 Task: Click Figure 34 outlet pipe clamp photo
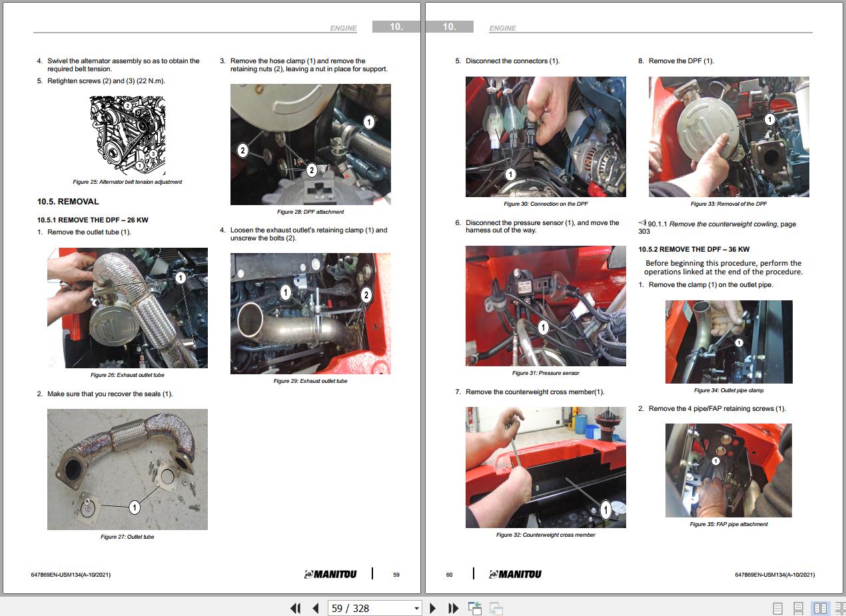point(729,342)
